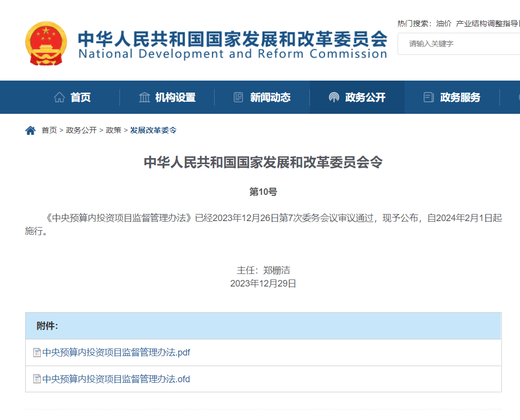
Task: Open the 政务公开 navigation menu item
Action: tap(357, 97)
